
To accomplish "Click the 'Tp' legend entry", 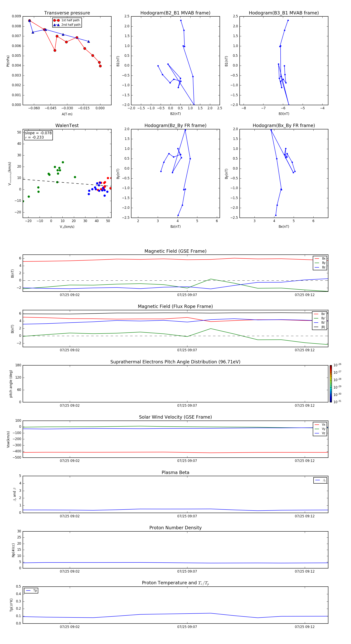I will click(31, 591).
